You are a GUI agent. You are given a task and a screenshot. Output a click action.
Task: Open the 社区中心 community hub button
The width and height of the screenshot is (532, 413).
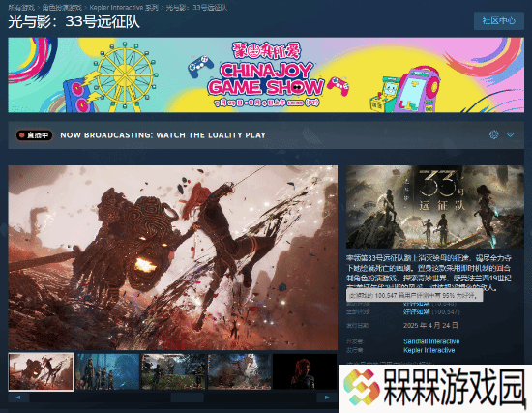point(499,21)
